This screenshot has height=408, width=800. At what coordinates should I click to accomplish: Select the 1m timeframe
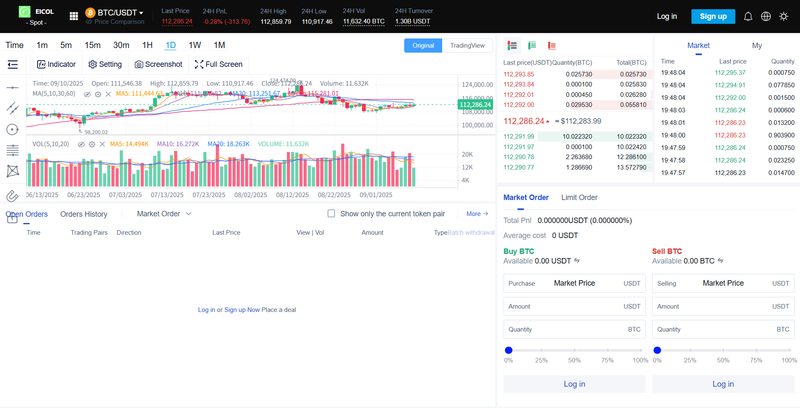point(42,45)
